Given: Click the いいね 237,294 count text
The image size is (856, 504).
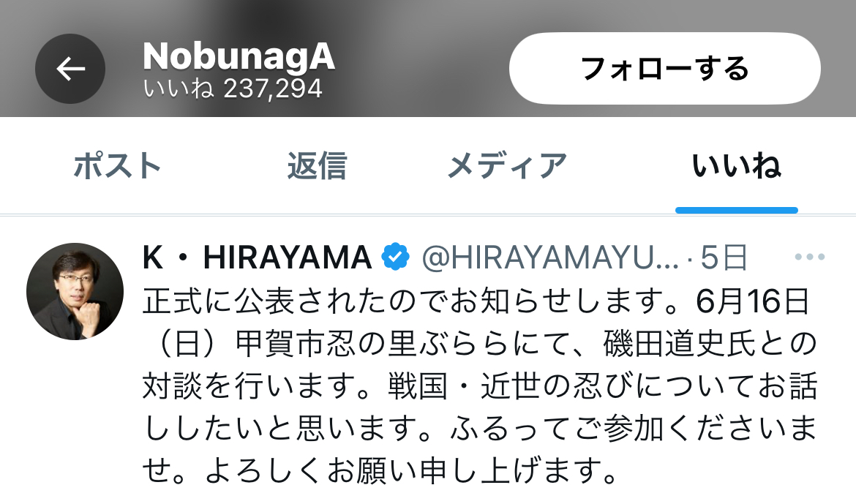Looking at the screenshot, I should (x=233, y=89).
